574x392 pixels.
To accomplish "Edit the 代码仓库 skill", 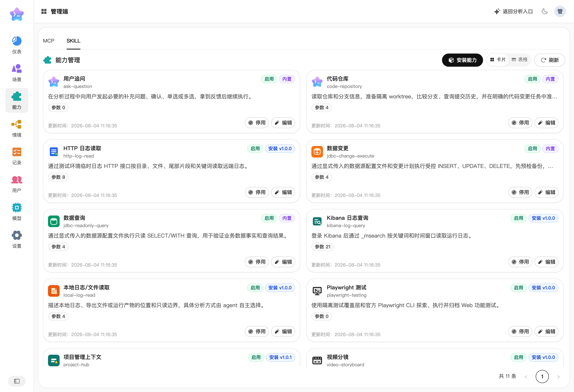I will pos(546,123).
